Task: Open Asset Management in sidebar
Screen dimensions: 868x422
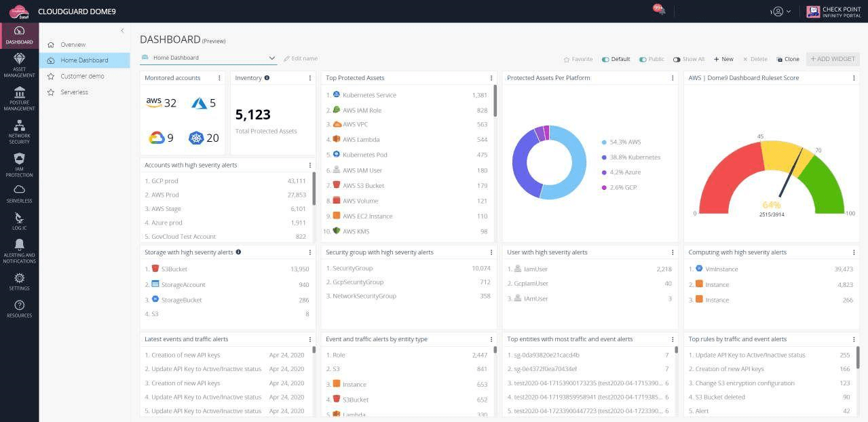Action: (x=19, y=66)
